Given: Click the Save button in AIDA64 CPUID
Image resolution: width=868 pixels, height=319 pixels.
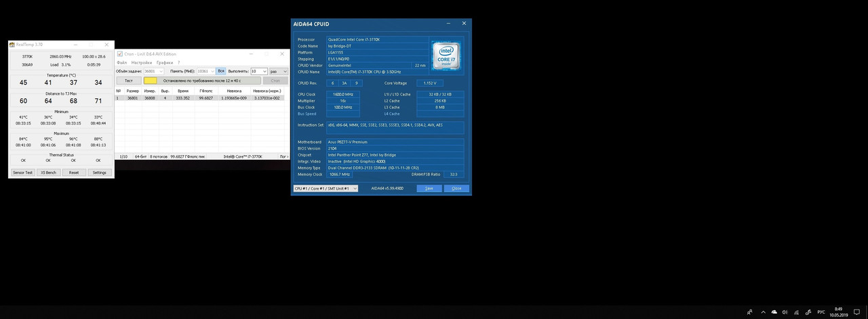Looking at the screenshot, I should pyautogui.click(x=429, y=188).
